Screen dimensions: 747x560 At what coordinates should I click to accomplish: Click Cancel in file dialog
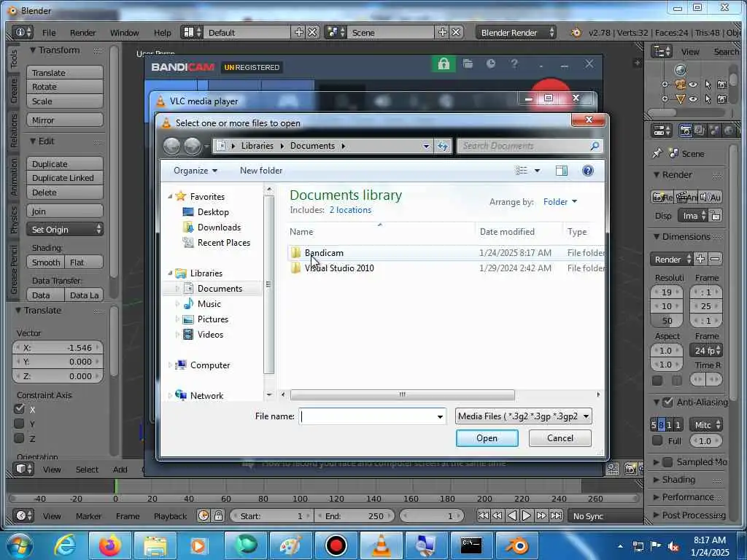pos(560,438)
